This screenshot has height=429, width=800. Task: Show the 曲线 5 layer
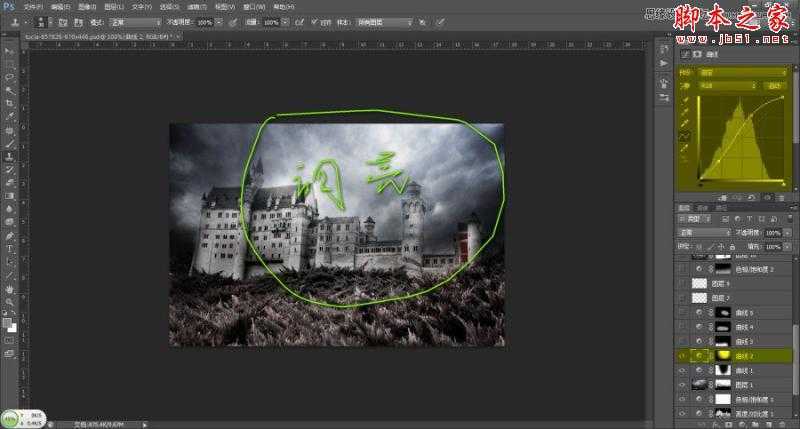tap(683, 313)
